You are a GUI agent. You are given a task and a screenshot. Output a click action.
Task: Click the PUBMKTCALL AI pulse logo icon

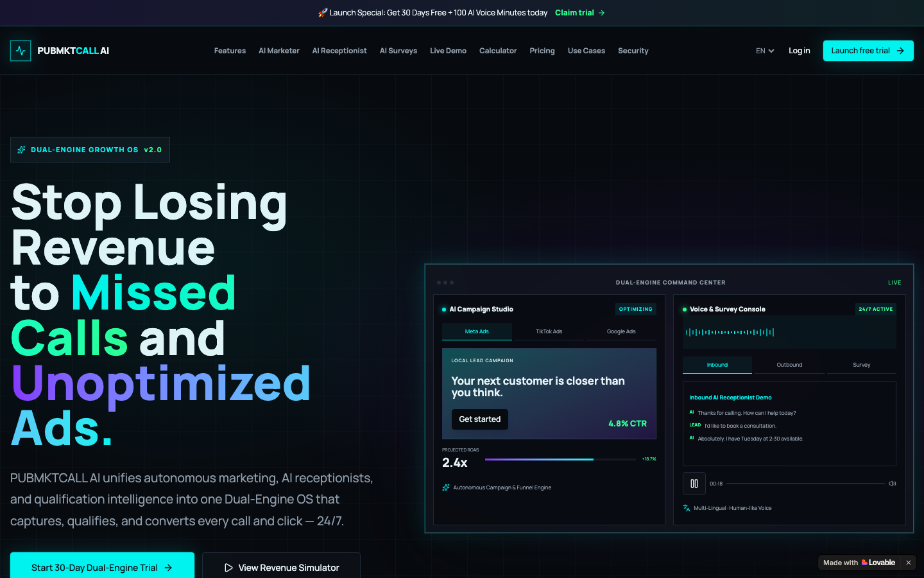click(21, 51)
